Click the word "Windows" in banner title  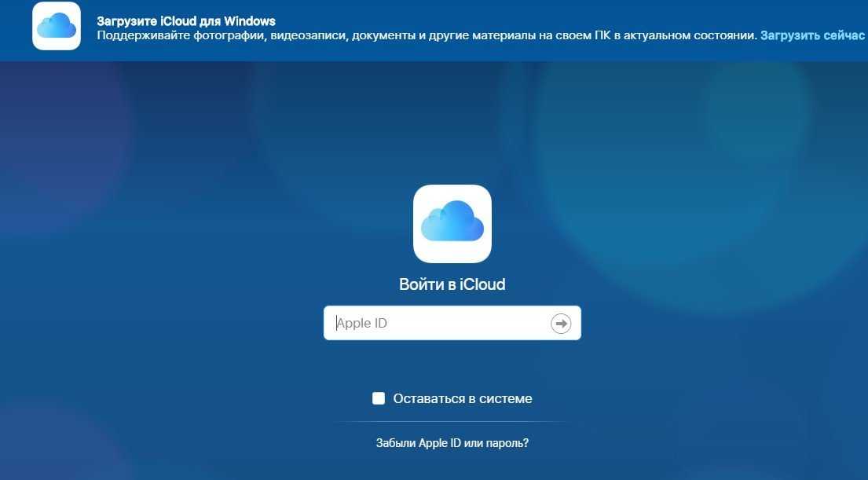(x=251, y=21)
